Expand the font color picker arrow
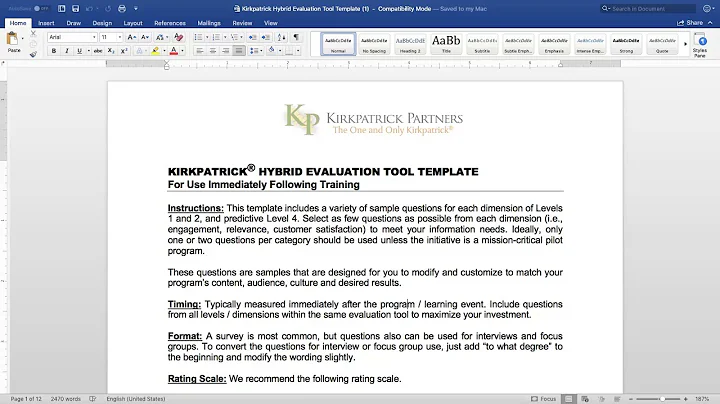 click(182, 51)
